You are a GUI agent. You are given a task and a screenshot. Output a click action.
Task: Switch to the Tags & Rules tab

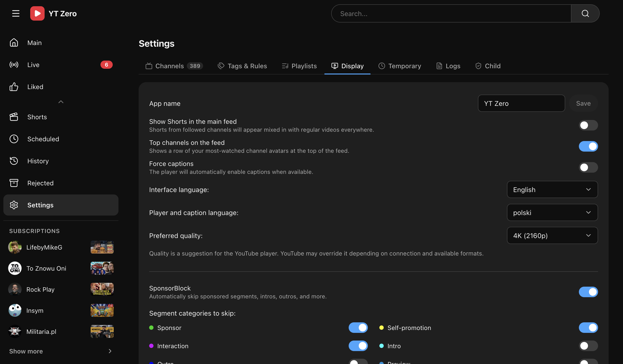(x=242, y=66)
